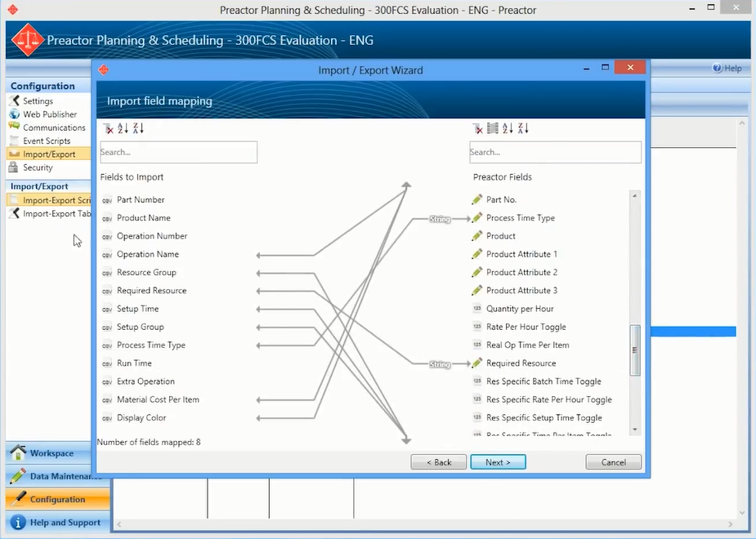This screenshot has height=539, width=756.
Task: Select Product in Preactor Fields
Action: pos(500,236)
